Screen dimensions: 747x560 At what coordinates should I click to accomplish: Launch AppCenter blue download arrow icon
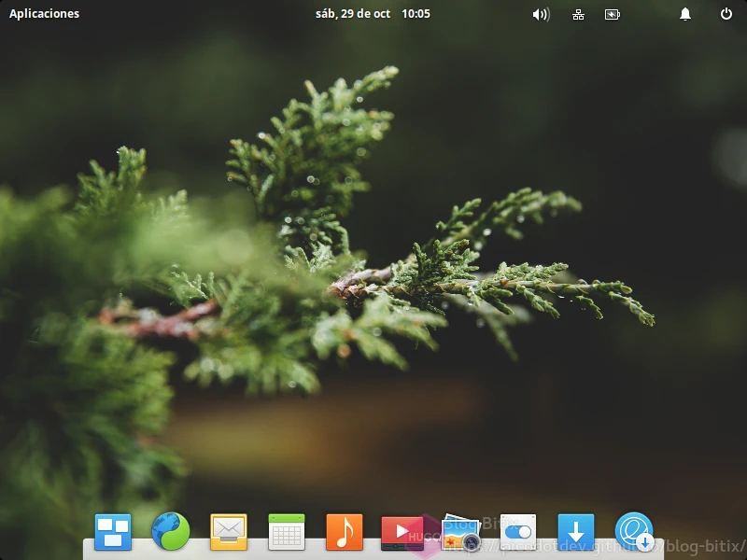pos(576,532)
